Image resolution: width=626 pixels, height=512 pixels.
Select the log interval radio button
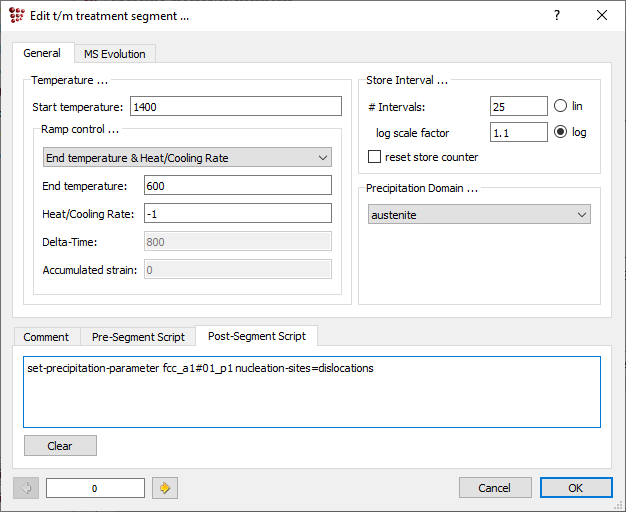560,132
